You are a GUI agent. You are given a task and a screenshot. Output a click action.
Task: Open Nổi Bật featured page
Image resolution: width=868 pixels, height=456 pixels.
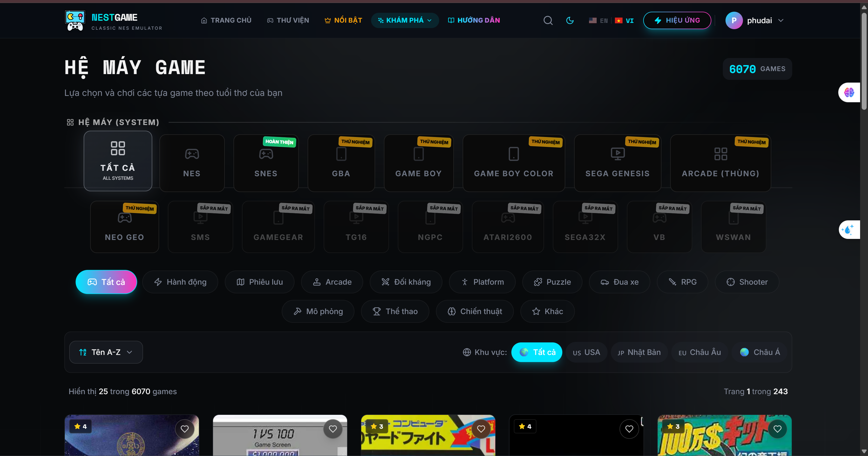point(343,20)
